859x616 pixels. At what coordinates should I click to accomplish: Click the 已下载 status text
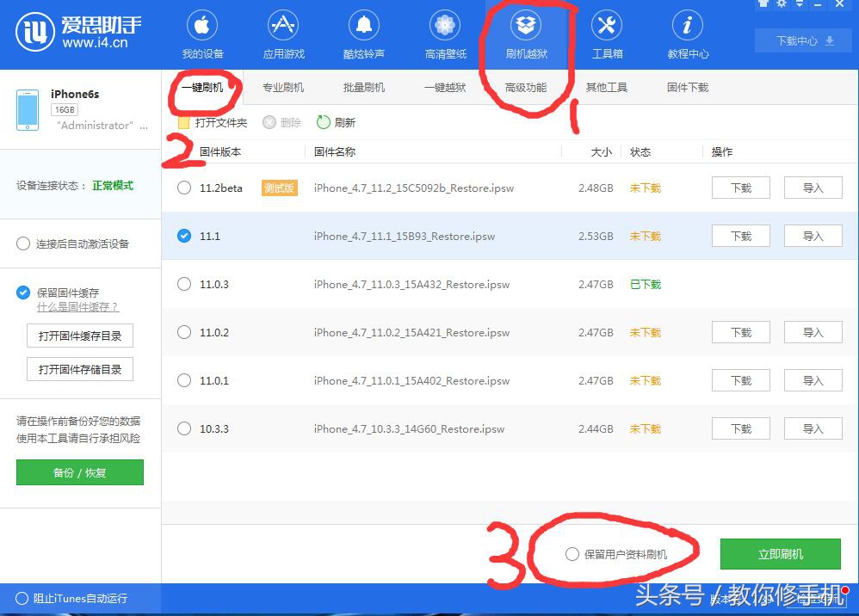(646, 284)
